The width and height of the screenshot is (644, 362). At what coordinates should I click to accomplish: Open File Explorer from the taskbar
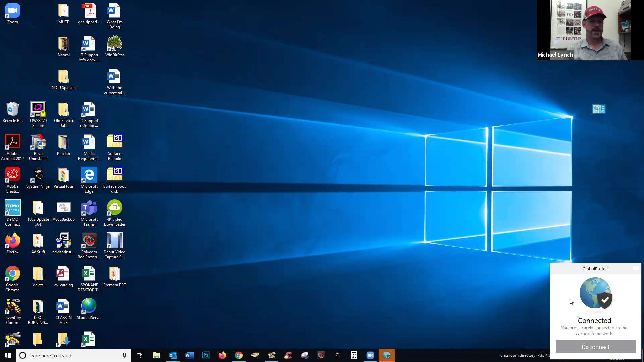(156, 355)
